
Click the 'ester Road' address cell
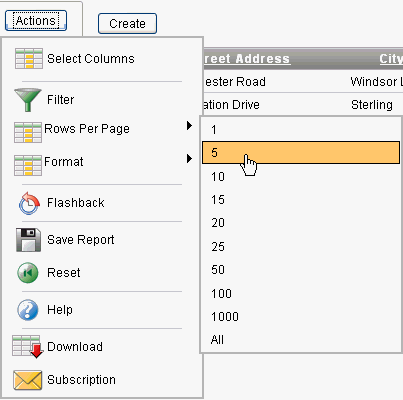coord(235,82)
